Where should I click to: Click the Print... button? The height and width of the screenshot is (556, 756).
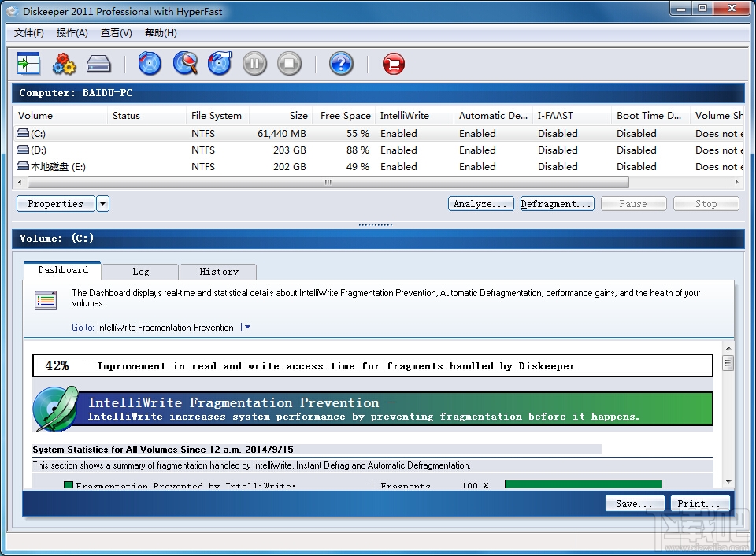tap(699, 503)
